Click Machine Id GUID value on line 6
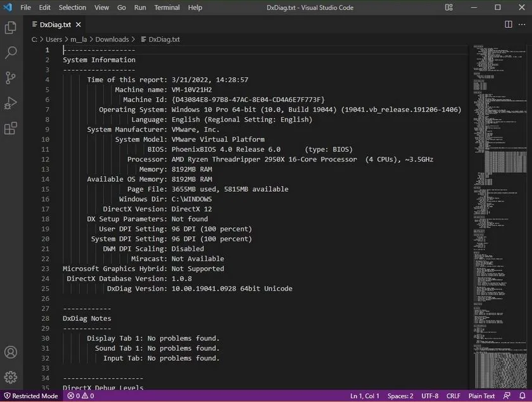 pyautogui.click(x=248, y=100)
